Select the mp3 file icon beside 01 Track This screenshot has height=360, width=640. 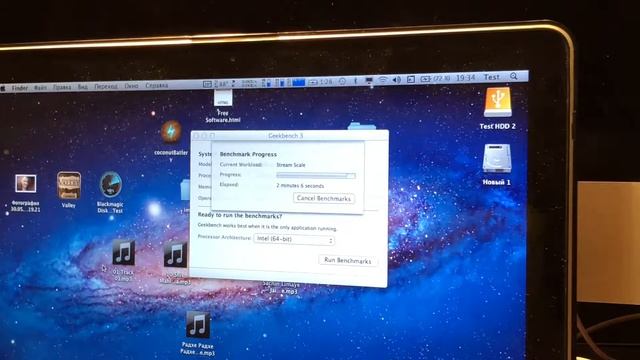[175, 255]
